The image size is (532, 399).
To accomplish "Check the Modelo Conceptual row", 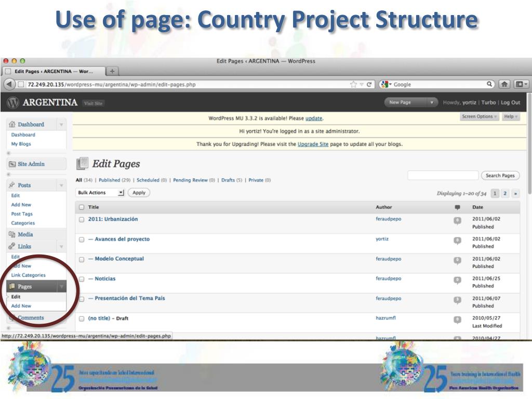I will click(x=82, y=259).
